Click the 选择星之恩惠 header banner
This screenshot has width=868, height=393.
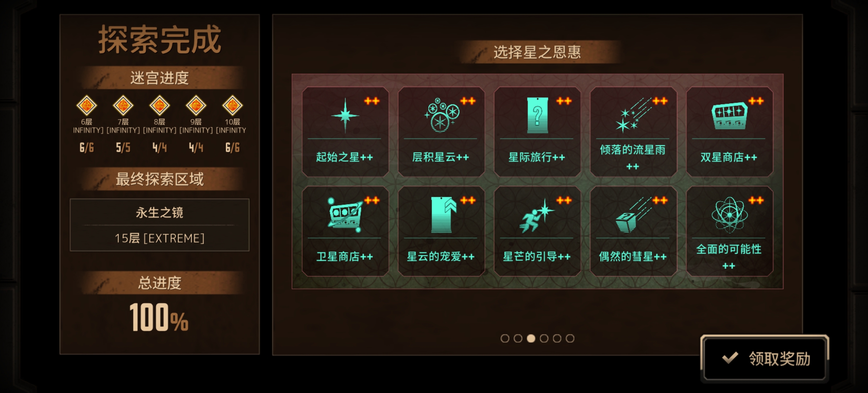coord(537,52)
